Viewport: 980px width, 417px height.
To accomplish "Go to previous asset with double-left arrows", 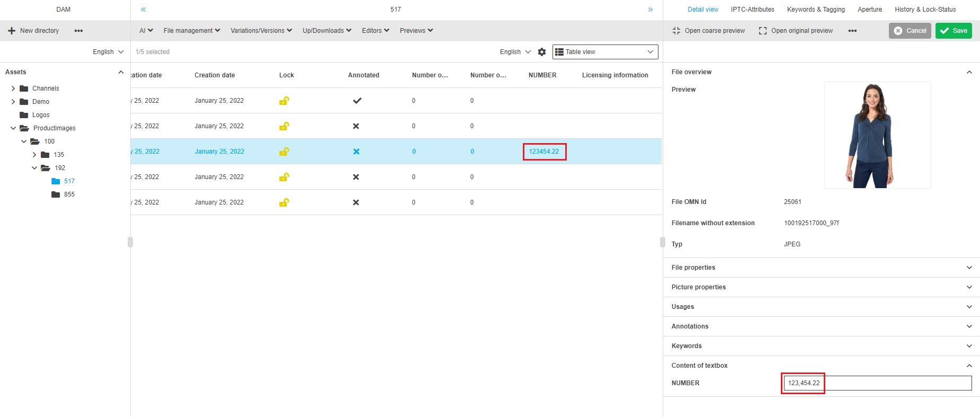I will click(x=143, y=10).
